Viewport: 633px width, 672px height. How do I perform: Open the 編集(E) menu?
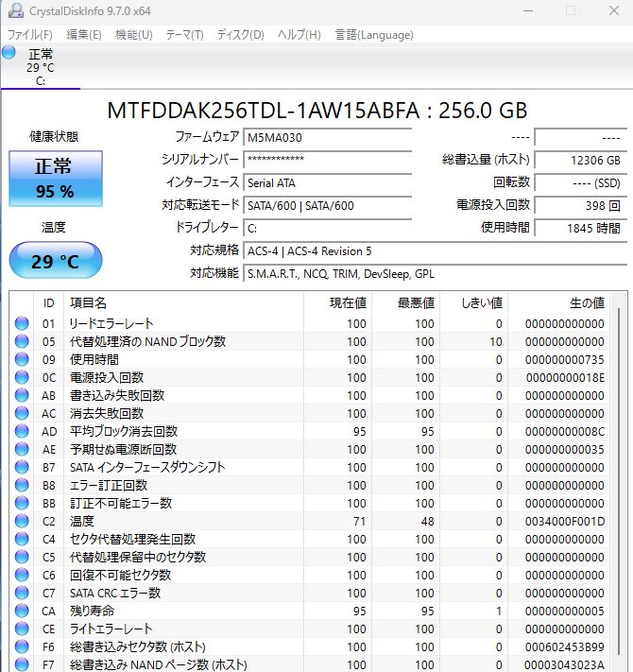[84, 35]
